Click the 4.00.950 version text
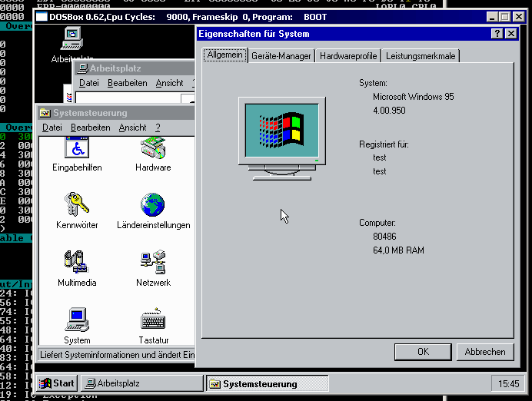This screenshot has height=401, width=532. pos(389,111)
